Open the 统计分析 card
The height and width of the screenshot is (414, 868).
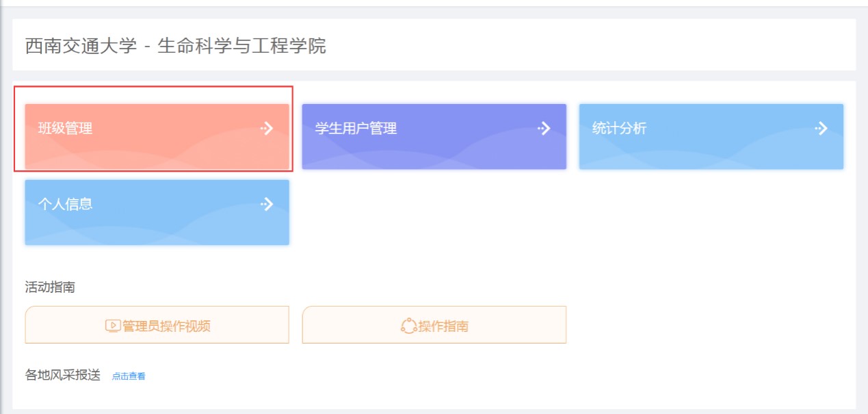(x=711, y=136)
